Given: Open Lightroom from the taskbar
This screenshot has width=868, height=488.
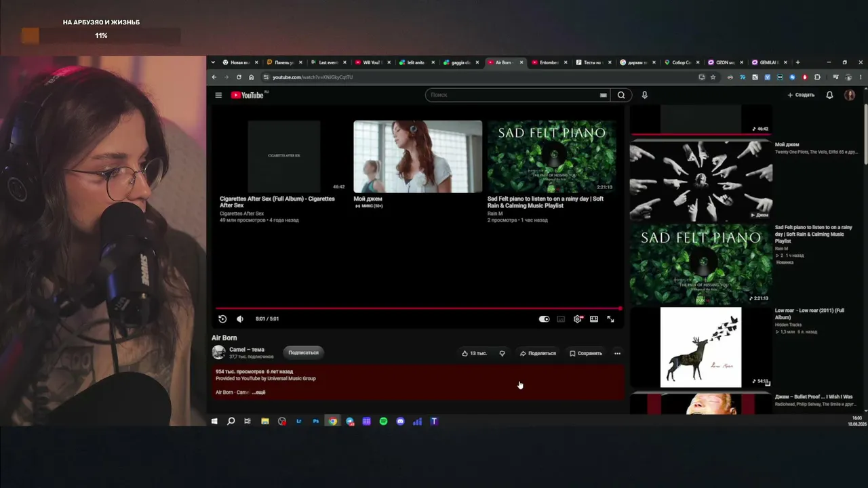Looking at the screenshot, I should pyautogui.click(x=298, y=422).
